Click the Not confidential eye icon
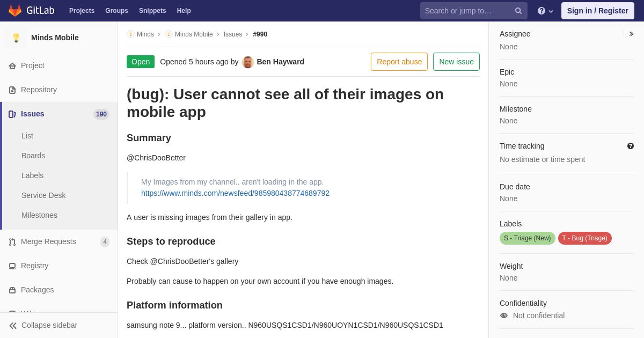Viewport: 644px width, 338px height. tap(504, 315)
